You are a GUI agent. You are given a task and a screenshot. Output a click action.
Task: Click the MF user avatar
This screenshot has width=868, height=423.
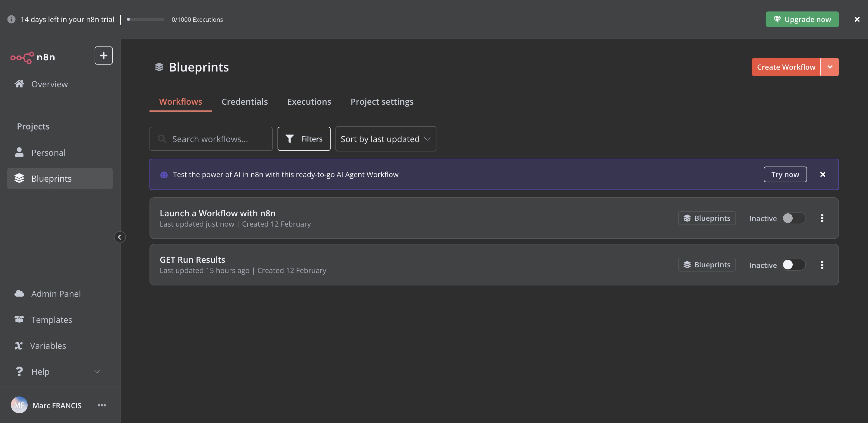[19, 405]
